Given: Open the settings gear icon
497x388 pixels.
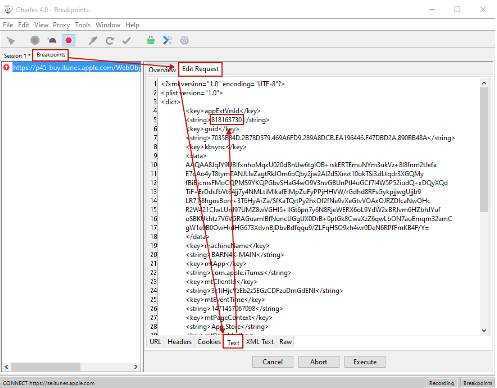Looking at the screenshot, I should point(184,40).
